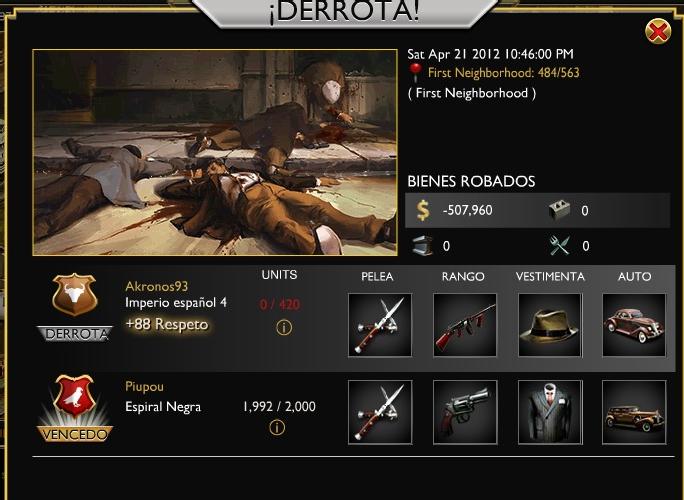Open Akronos93 units info icon
This screenshot has width=684, height=500.
[x=284, y=327]
